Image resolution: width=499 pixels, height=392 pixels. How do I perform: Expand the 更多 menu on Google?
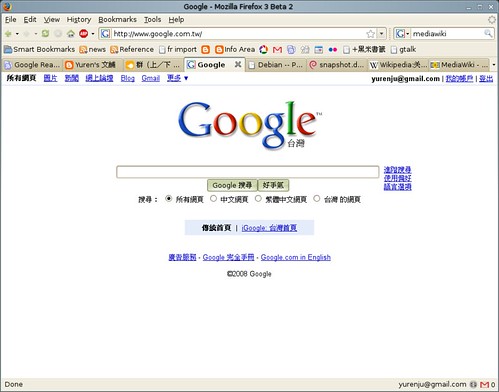point(178,78)
